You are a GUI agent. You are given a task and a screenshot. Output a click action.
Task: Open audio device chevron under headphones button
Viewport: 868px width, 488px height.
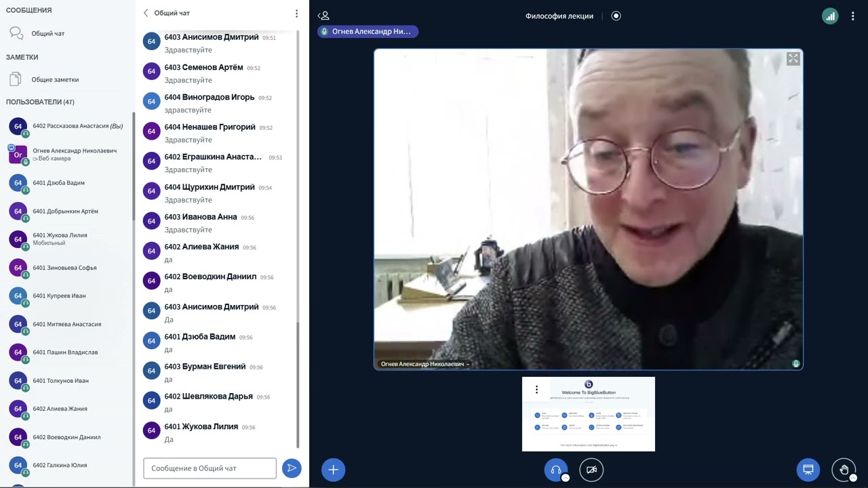pos(565,478)
